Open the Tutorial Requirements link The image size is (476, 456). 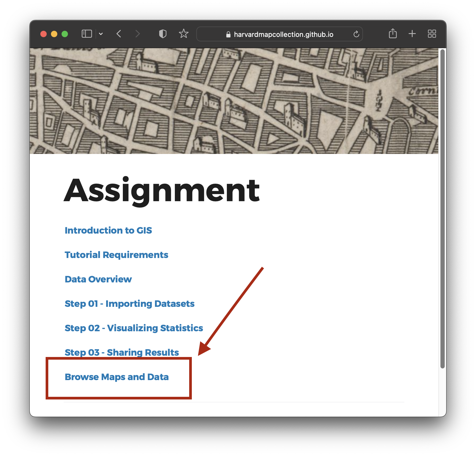116,255
